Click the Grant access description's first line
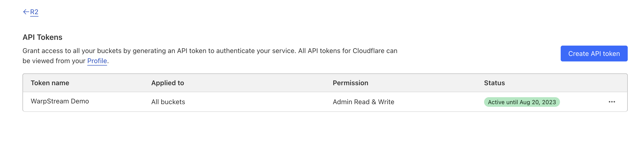 coord(210,51)
